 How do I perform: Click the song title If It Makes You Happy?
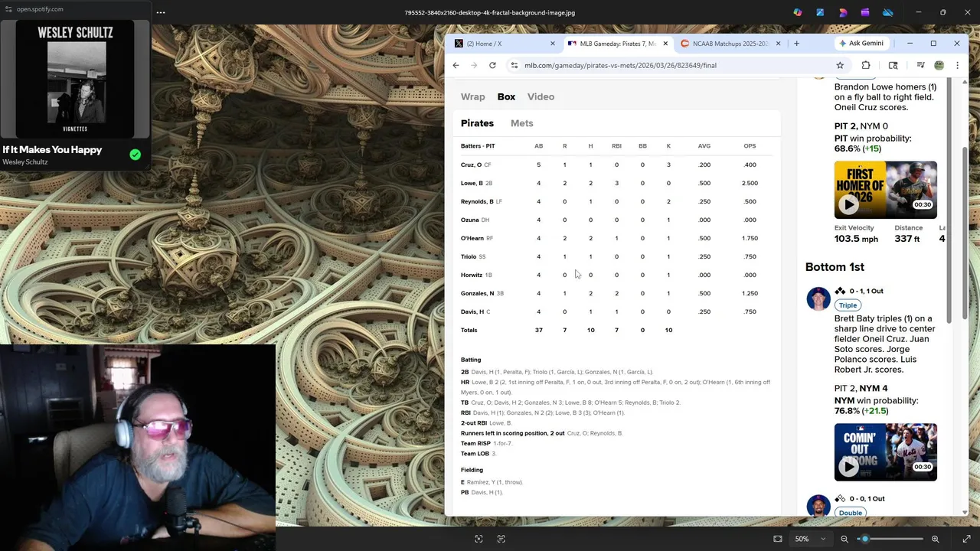tap(52, 150)
